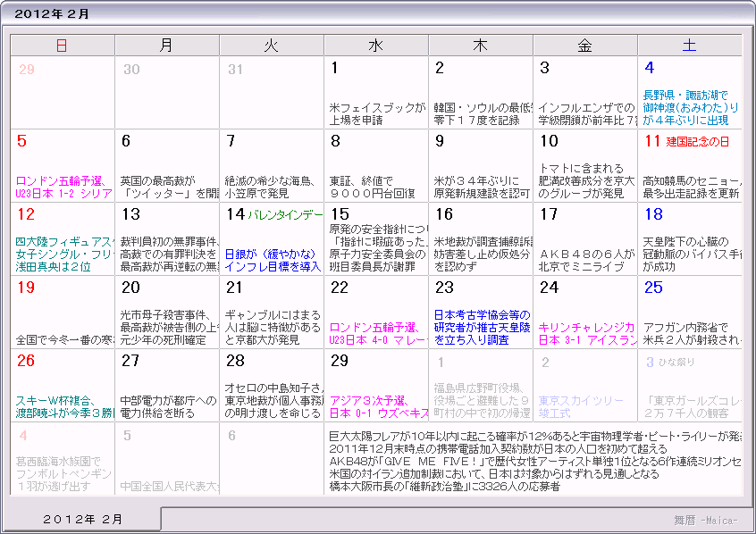This screenshot has height=534, width=756.
Task: Select February 10 with トマトに含まれる entry
Action: pyautogui.click(x=585, y=166)
